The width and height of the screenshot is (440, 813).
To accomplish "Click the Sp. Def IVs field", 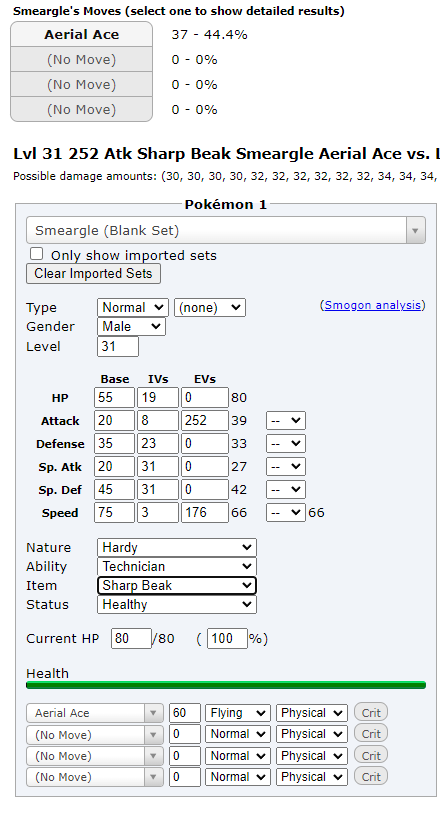I will pyautogui.click(x=158, y=489).
